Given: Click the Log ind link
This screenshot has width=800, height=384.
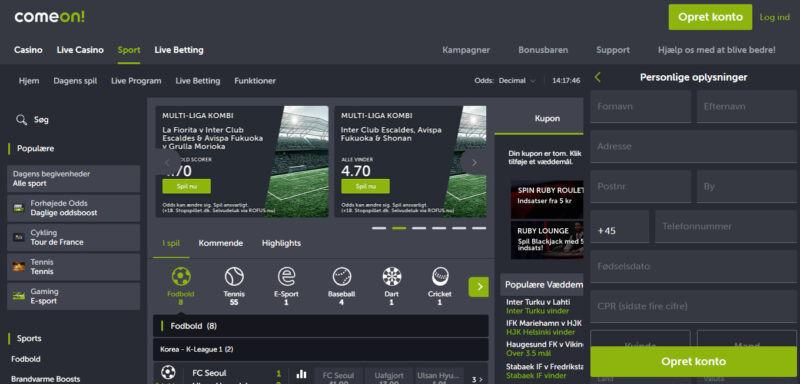Looking at the screenshot, I should coord(774,17).
